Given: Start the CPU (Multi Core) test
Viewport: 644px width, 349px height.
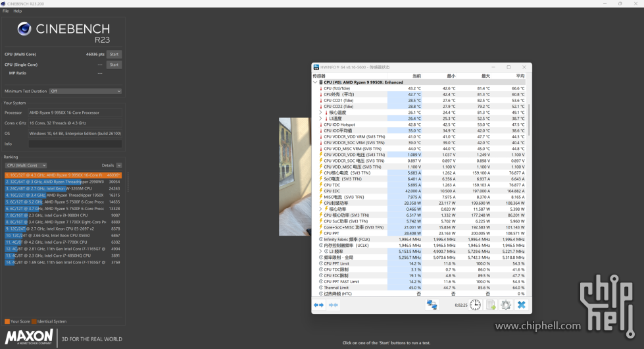Looking at the screenshot, I should [x=114, y=54].
